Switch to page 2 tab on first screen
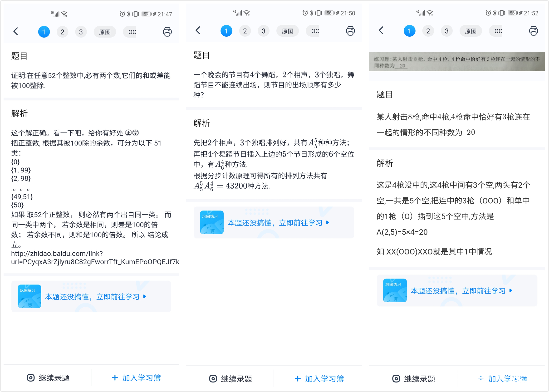This screenshot has height=392, width=549. coord(62,32)
